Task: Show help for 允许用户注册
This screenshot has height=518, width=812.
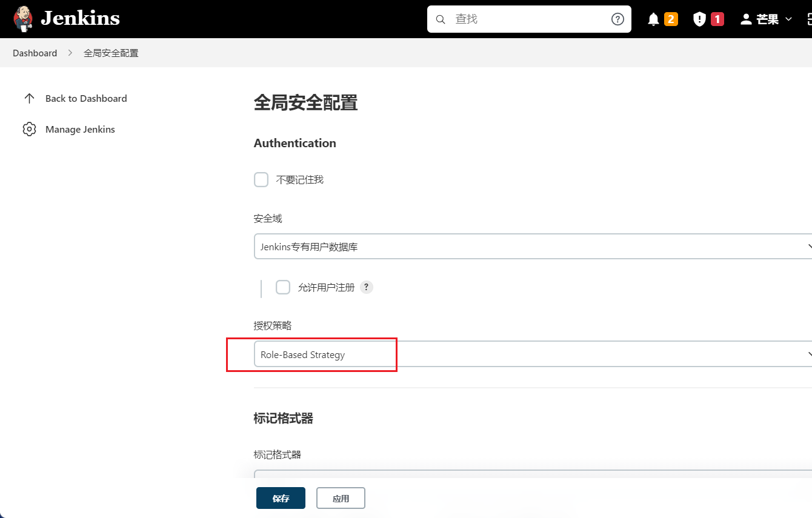Action: pyautogui.click(x=366, y=287)
